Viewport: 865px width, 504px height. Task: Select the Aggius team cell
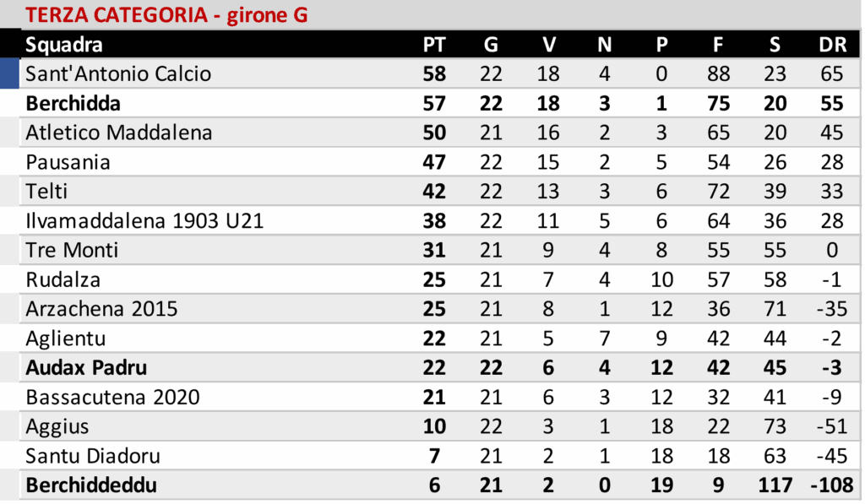coord(57,426)
